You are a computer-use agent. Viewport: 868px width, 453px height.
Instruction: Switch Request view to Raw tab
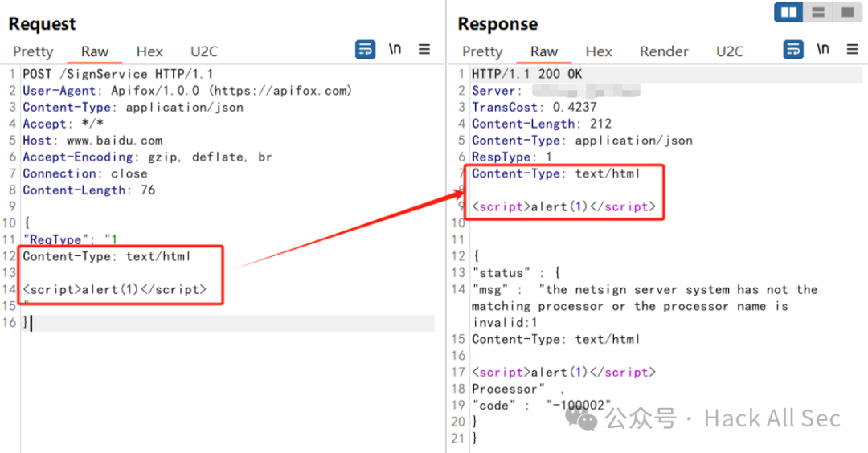95,51
